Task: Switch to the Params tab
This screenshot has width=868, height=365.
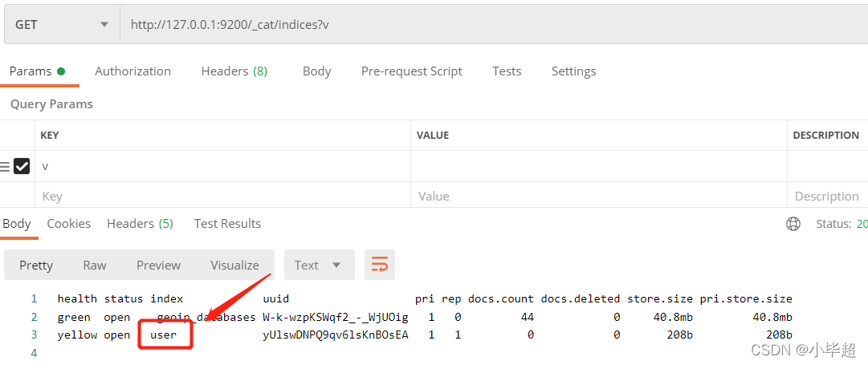Action: point(37,71)
